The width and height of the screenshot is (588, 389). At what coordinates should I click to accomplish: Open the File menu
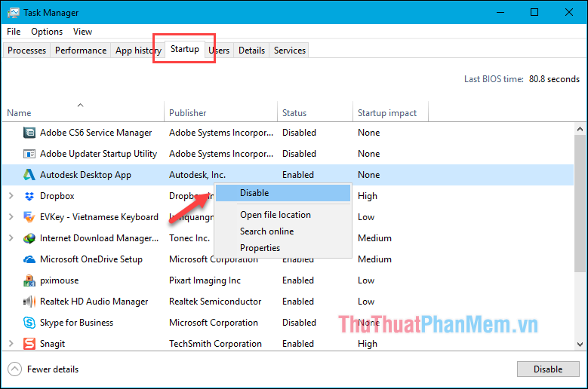14,32
